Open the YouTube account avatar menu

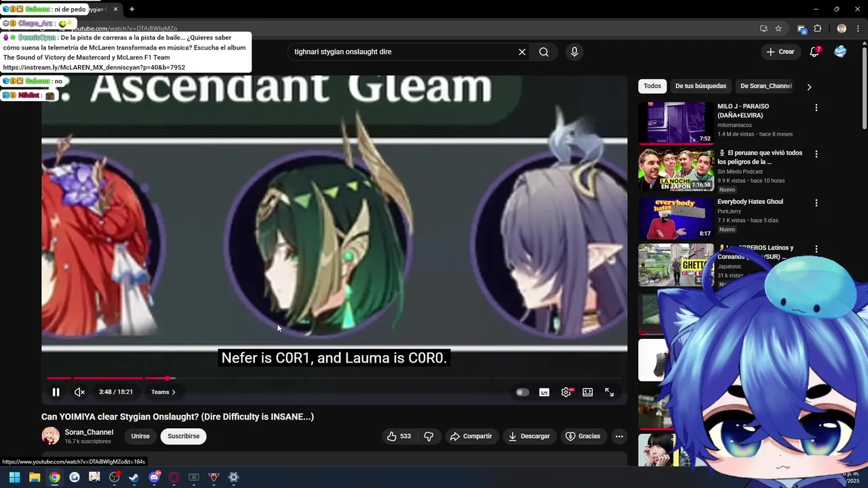pos(841,52)
